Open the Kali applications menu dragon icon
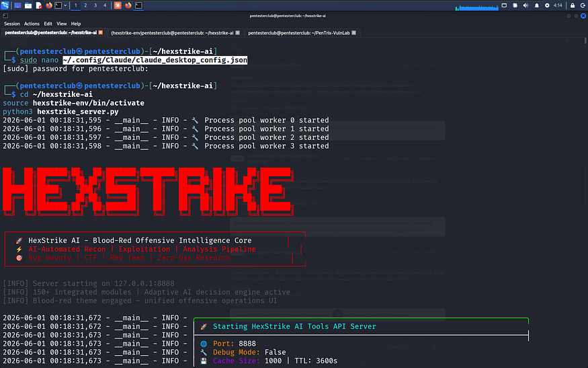The width and height of the screenshot is (588, 368). pos(5,5)
